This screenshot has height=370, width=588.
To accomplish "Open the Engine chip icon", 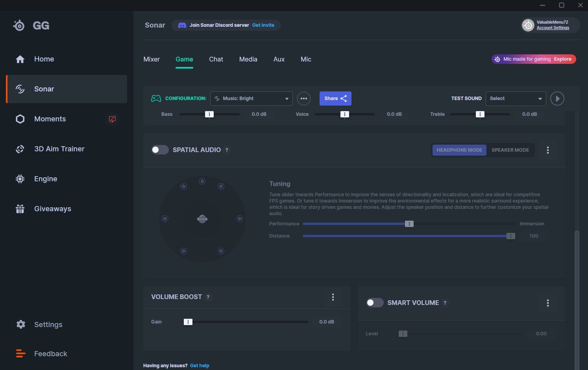I will pos(20,179).
